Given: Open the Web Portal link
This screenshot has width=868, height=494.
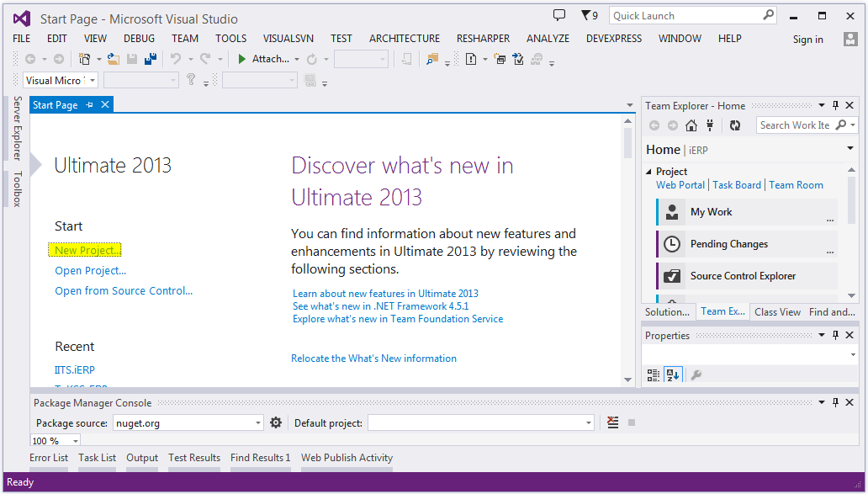Looking at the screenshot, I should [x=680, y=185].
